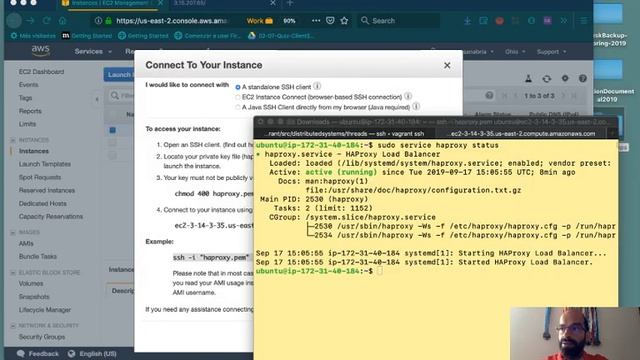Open Lifecycle Manager in sidebar

click(x=44, y=310)
